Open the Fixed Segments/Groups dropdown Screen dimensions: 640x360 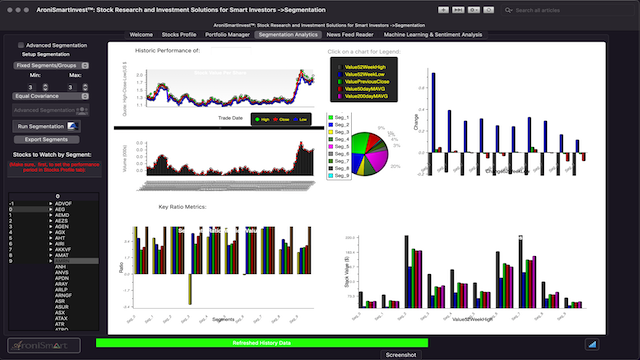(51, 65)
